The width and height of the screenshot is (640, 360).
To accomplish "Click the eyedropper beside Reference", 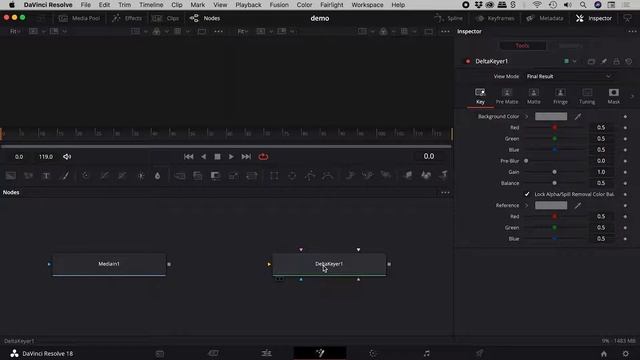I will click(x=578, y=205).
